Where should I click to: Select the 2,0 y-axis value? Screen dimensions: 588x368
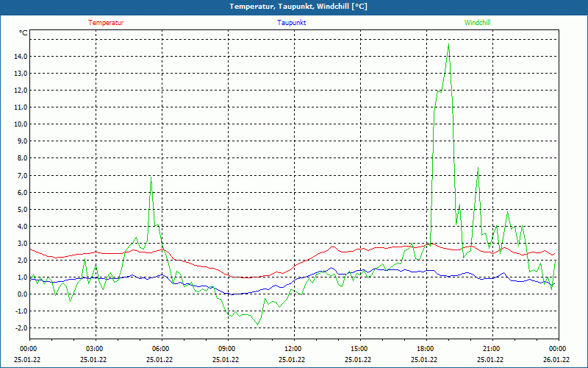[22, 261]
